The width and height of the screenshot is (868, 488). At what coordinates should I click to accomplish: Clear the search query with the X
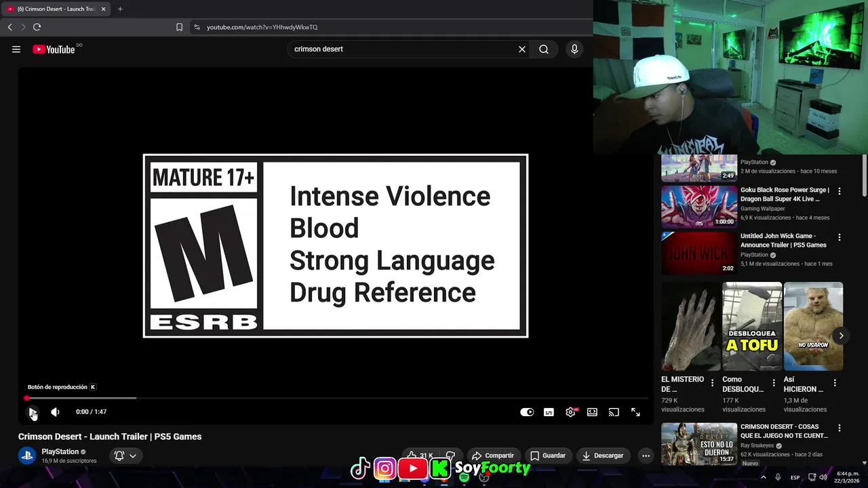tap(522, 49)
